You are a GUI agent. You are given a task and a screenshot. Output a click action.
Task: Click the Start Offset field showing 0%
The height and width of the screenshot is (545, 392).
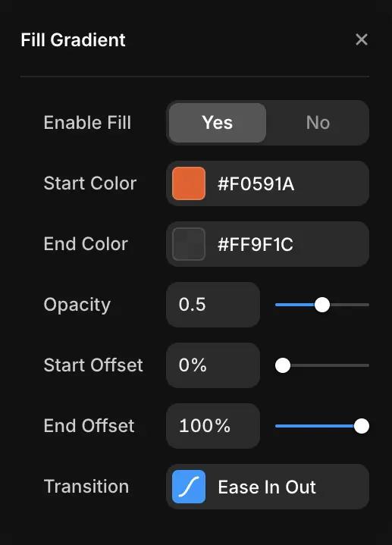(x=213, y=365)
